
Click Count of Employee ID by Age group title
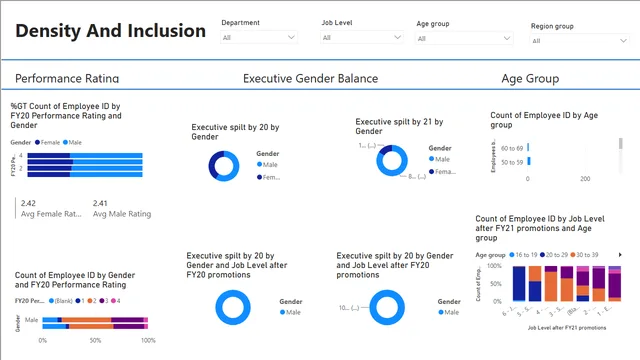pos(544,120)
